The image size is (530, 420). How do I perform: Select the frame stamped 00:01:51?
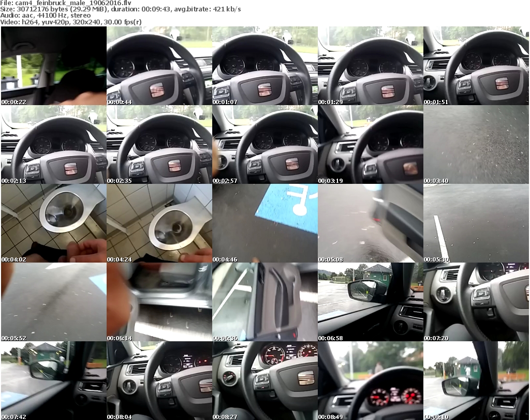click(x=476, y=66)
